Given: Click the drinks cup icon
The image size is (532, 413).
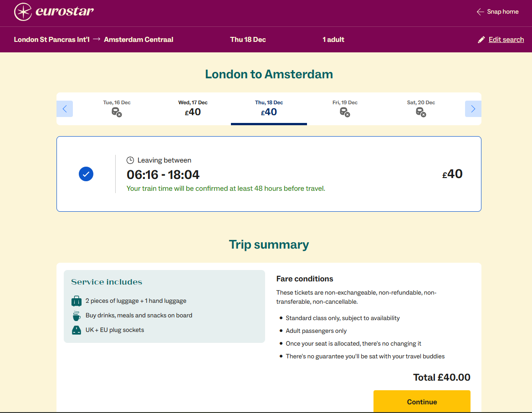Looking at the screenshot, I should point(77,316).
